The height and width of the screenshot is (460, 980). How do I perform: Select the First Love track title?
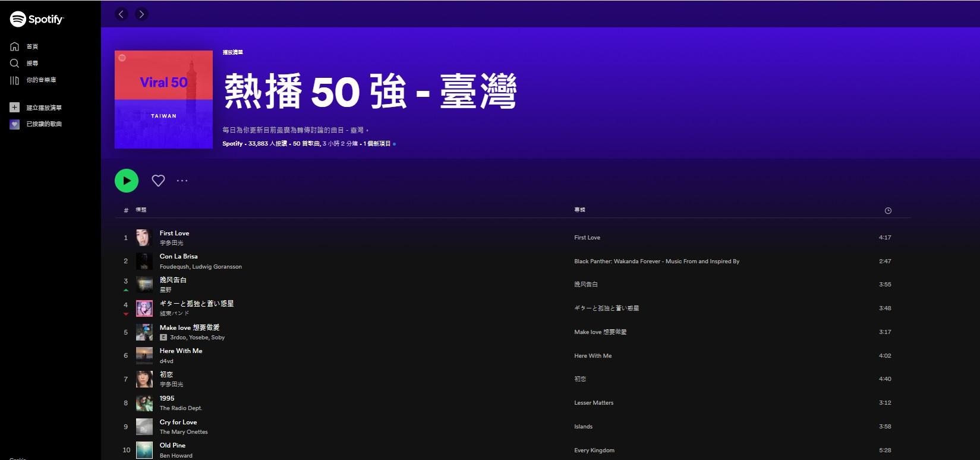click(x=174, y=233)
